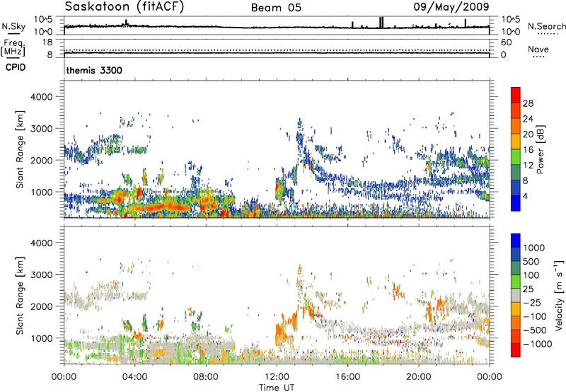Click the '100' label on Velocity colorbar
Image resolution: width=566 pixels, height=392 pixels.
[x=531, y=275]
